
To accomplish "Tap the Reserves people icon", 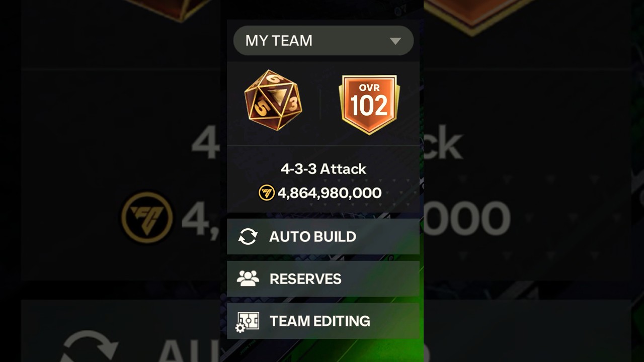I will pyautogui.click(x=248, y=279).
